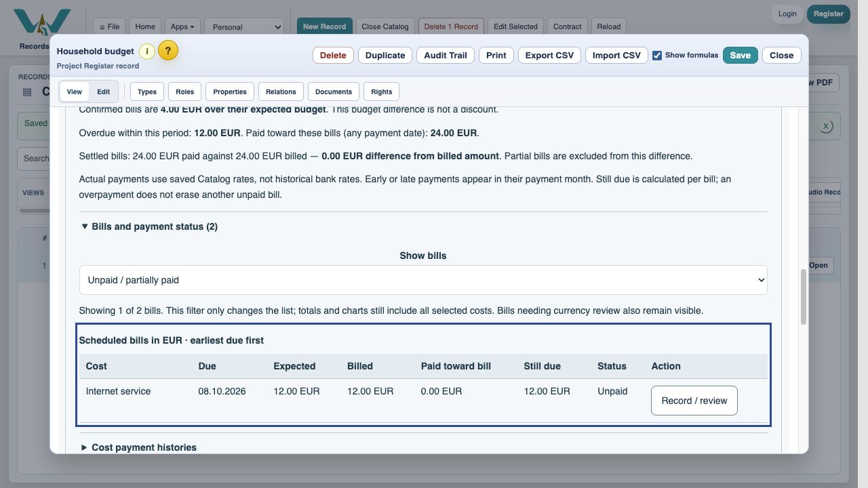
Task: Click the app logo above Records
Action: click(x=42, y=23)
